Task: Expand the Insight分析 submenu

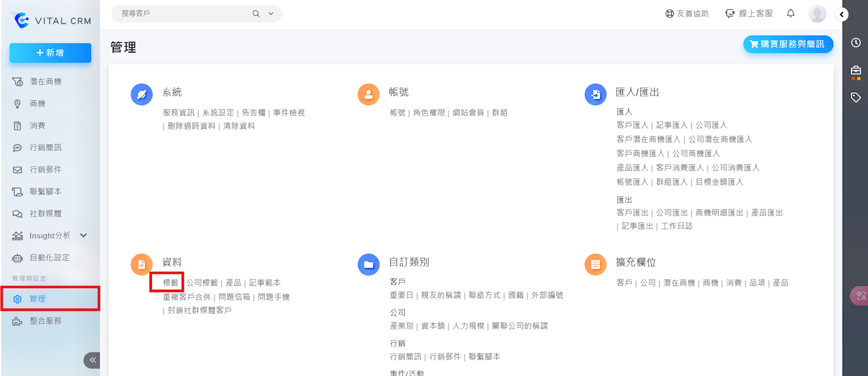Action: [84, 235]
